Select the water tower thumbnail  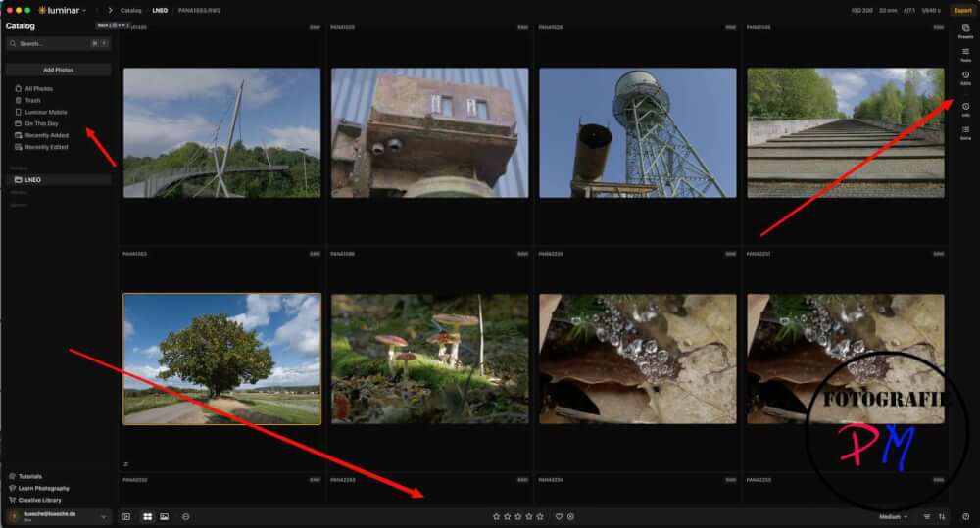tap(638, 133)
